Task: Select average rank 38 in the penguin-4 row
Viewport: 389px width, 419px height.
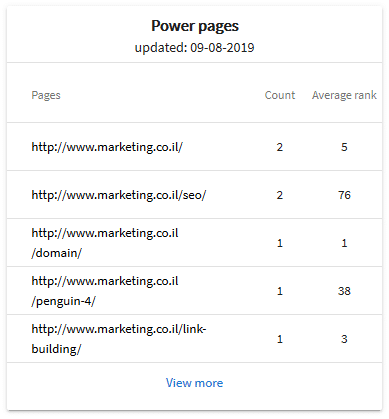Action: [344, 291]
